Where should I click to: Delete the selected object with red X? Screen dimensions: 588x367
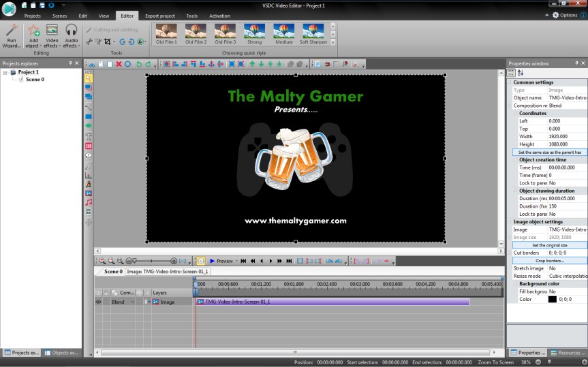tap(119, 64)
